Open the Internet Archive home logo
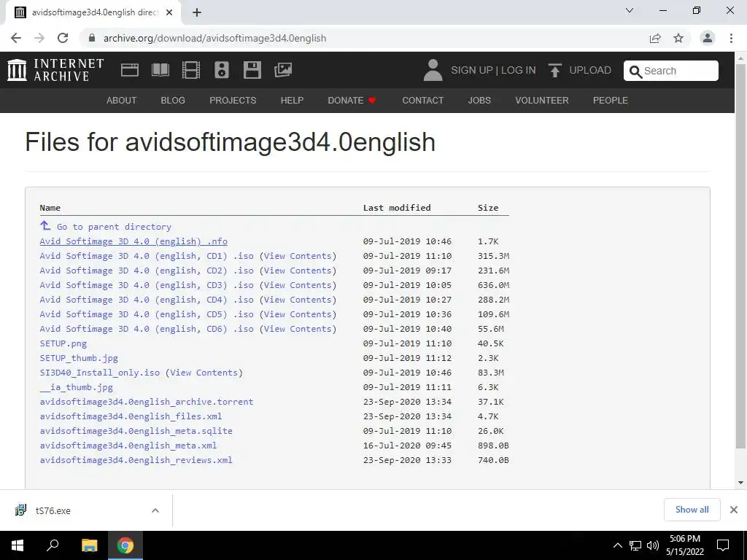 [x=55, y=70]
